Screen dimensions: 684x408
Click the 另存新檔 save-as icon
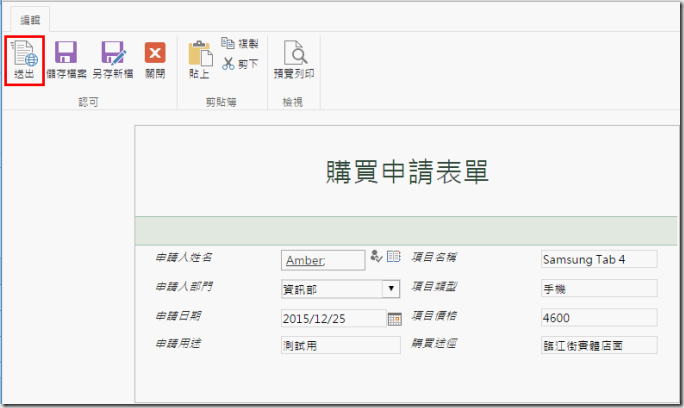[x=112, y=60]
